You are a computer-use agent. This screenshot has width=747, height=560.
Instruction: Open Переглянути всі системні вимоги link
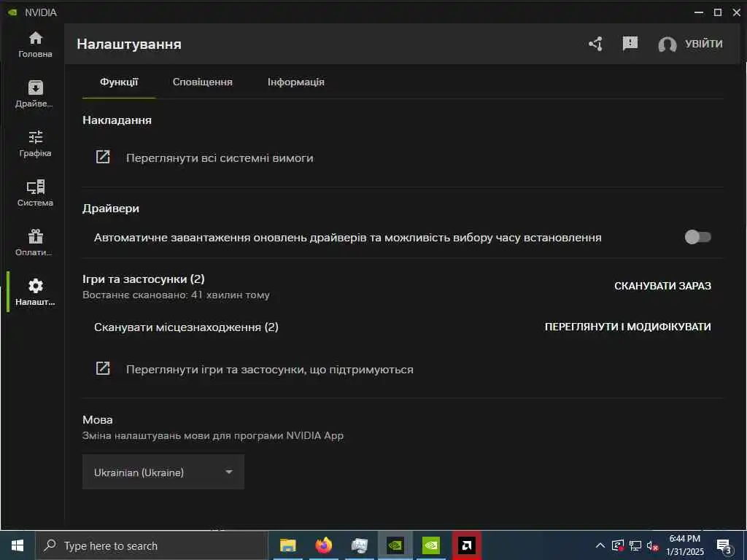[x=220, y=157]
